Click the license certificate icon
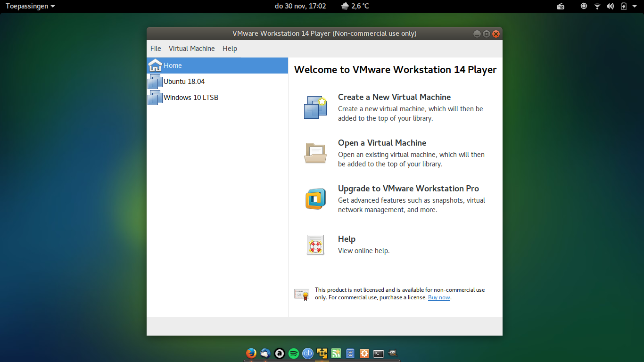This screenshot has height=362, width=644. [x=302, y=294]
